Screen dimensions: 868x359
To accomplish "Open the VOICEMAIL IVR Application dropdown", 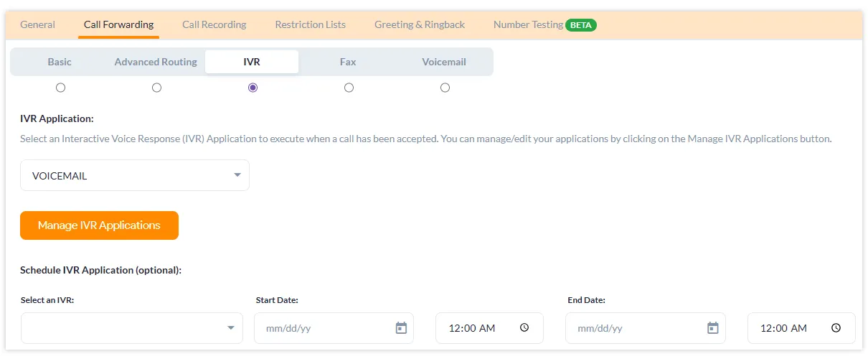I will coord(135,175).
